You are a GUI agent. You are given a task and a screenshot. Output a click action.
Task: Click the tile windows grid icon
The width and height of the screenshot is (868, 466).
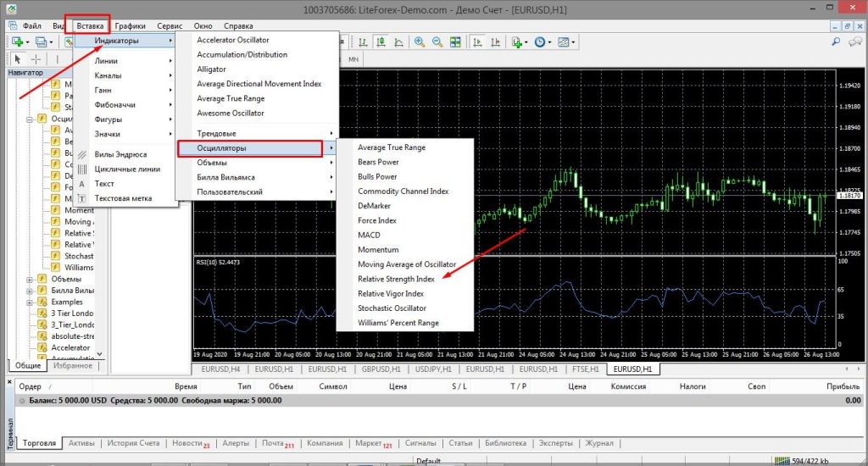click(456, 42)
